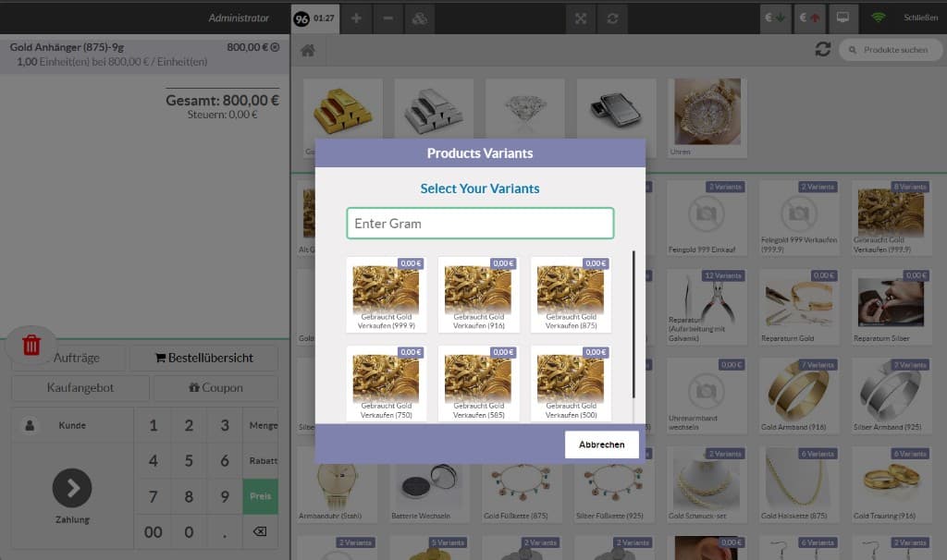Select Gold Fußkette (875) product
The image size is (947, 560).
[522, 493]
